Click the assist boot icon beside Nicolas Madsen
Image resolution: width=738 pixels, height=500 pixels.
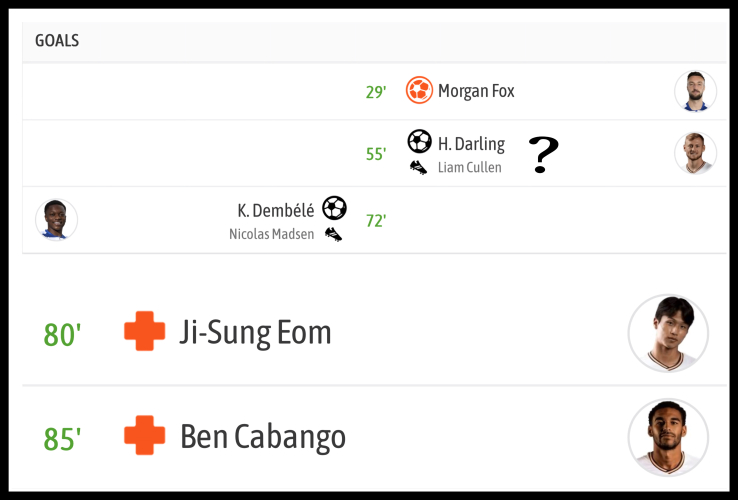(334, 234)
